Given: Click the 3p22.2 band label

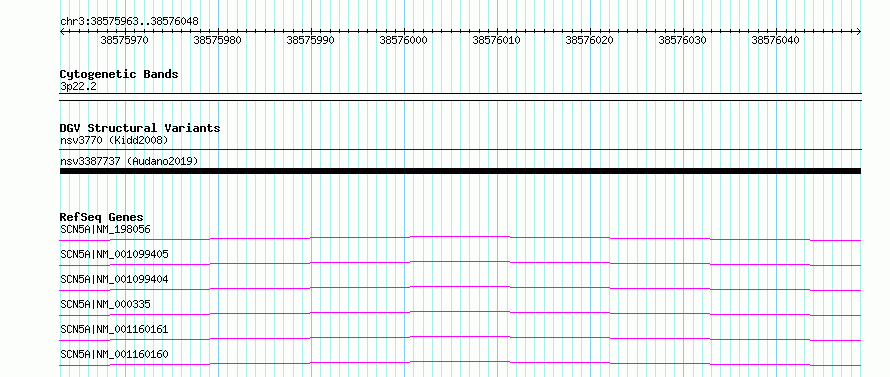Looking at the screenshot, I should point(78,86).
